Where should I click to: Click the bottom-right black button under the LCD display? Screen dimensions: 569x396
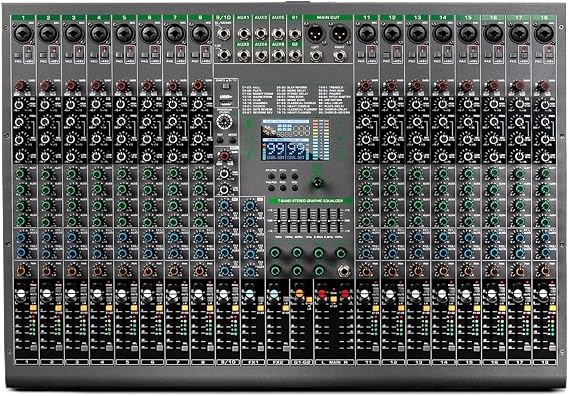pyautogui.click(x=295, y=188)
